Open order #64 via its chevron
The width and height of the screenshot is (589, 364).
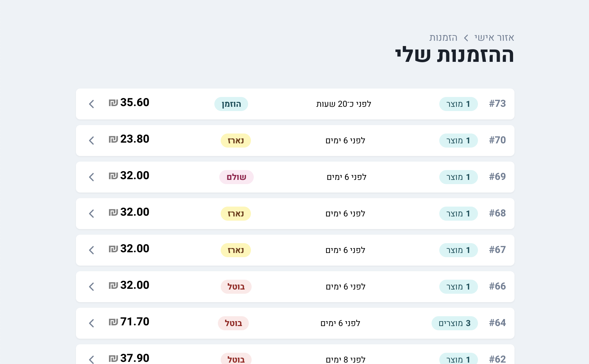point(91,323)
